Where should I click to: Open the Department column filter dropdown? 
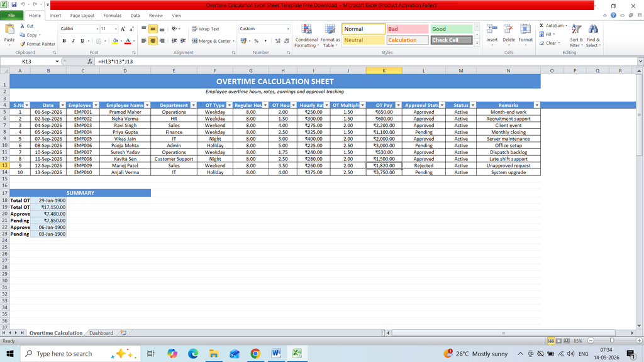[194, 106]
